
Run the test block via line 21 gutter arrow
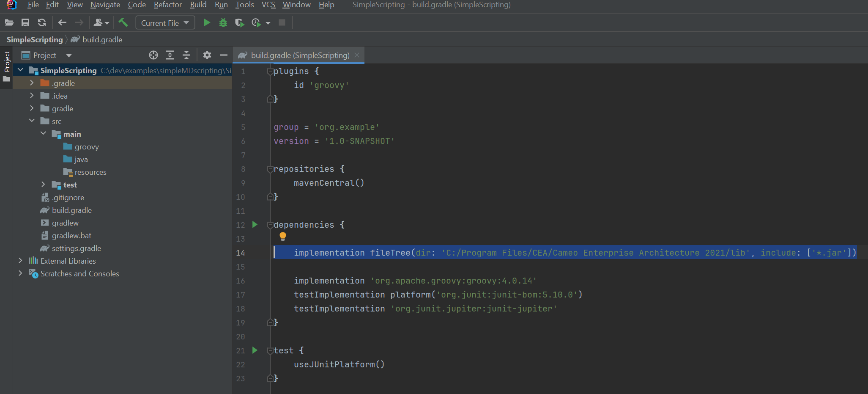click(255, 350)
